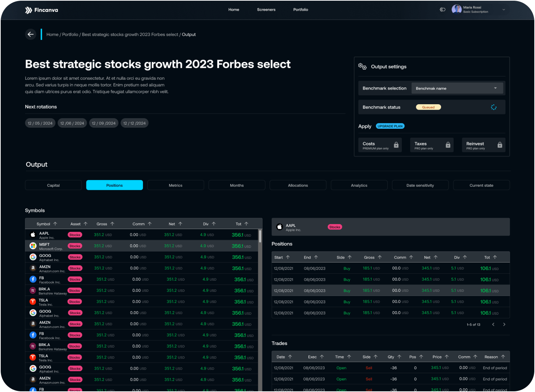Open the Benchmark name dropdown
Viewport: 535px width, 392px height.
coord(457,88)
